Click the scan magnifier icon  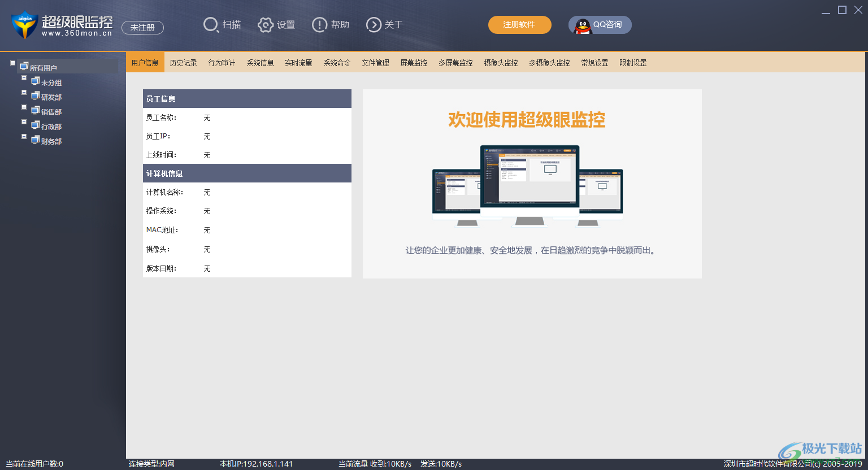pos(211,25)
